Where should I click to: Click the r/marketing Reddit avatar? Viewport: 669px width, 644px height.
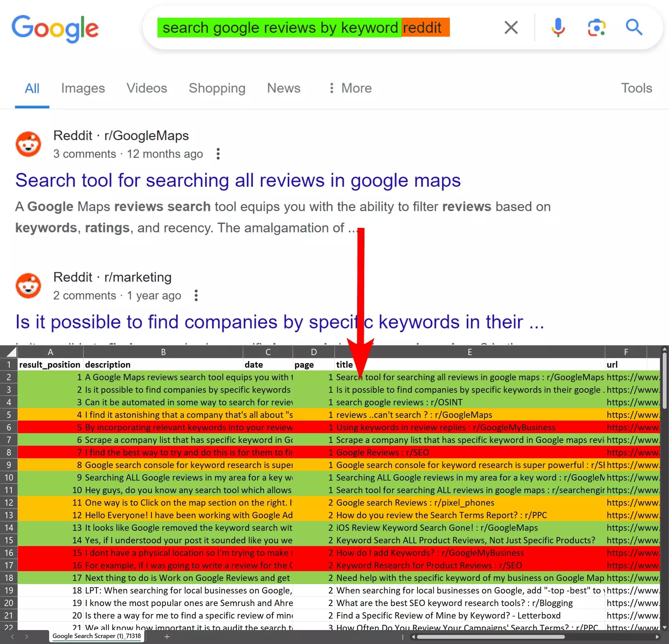coord(28,286)
